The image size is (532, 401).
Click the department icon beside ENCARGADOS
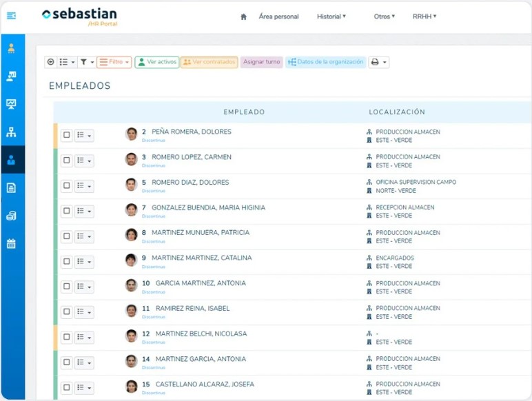[x=369, y=258]
